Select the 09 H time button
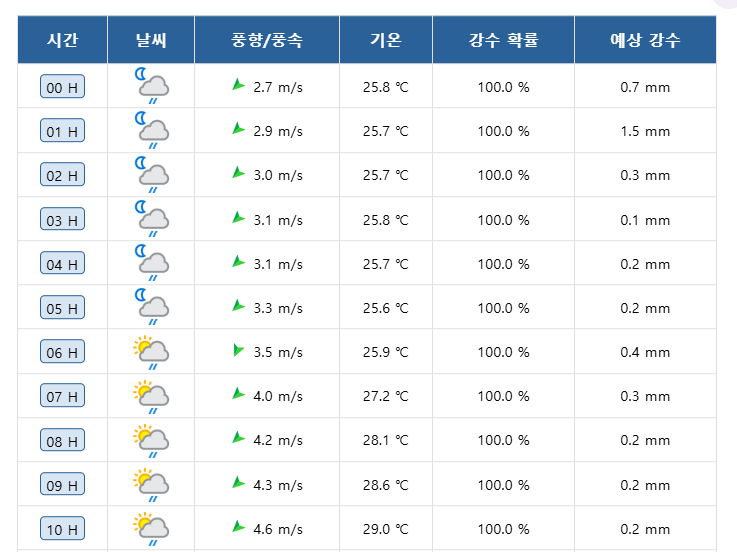This screenshot has width=737, height=552. click(62, 485)
